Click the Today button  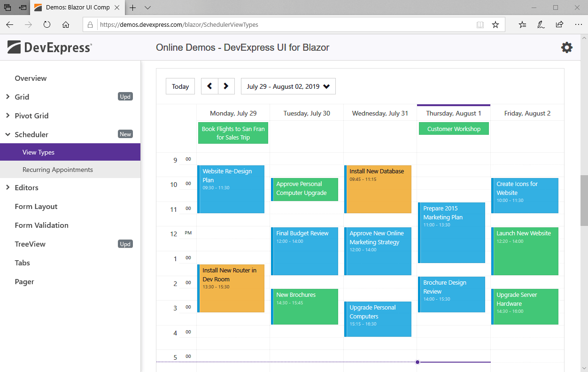click(180, 86)
